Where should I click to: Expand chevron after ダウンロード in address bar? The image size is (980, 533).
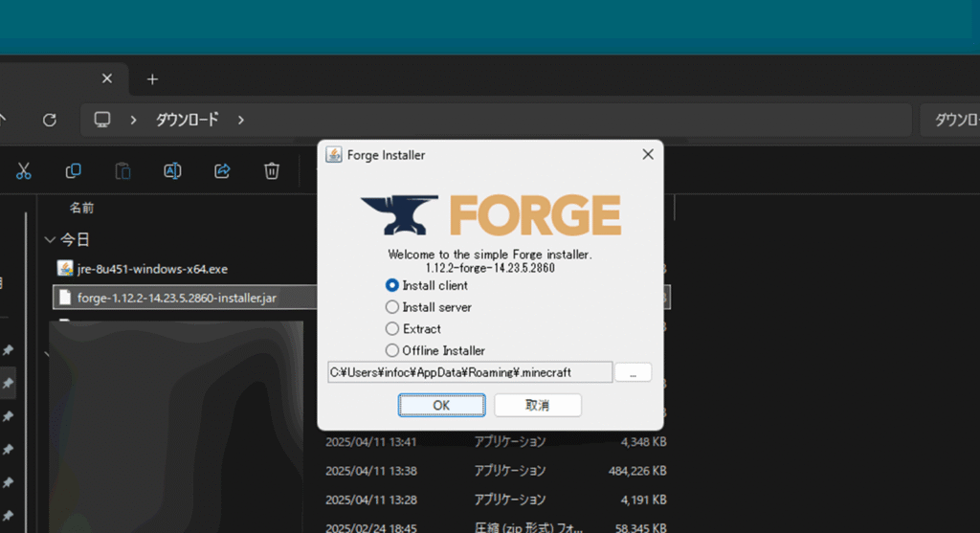pyautogui.click(x=240, y=120)
